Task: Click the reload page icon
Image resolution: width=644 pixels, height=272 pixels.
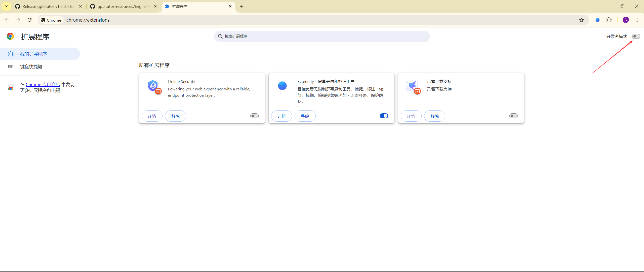Action: pyautogui.click(x=29, y=20)
